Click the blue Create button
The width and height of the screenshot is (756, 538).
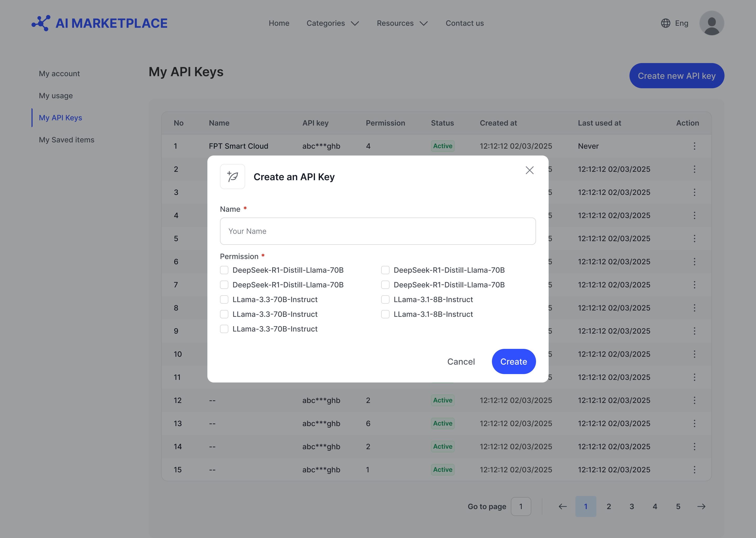(513, 362)
